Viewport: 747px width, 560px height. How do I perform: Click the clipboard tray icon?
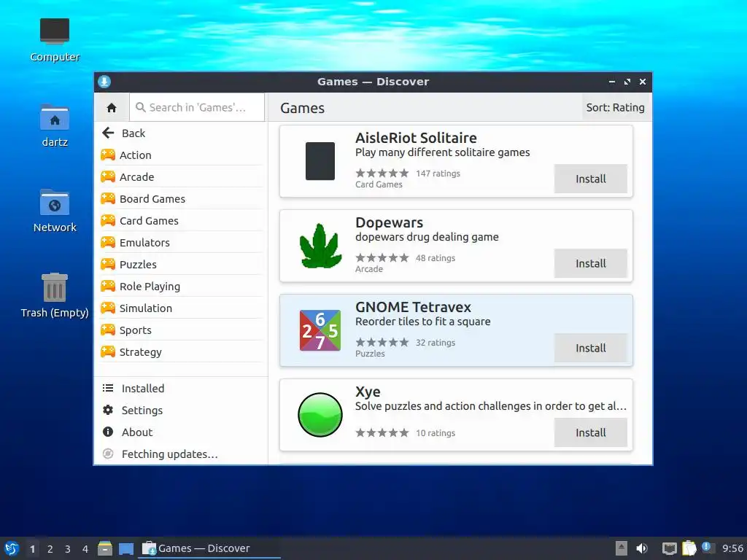click(689, 548)
